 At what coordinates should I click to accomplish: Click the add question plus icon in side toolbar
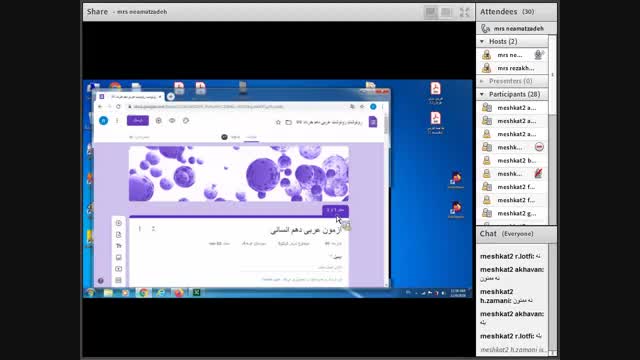pyautogui.click(x=118, y=223)
